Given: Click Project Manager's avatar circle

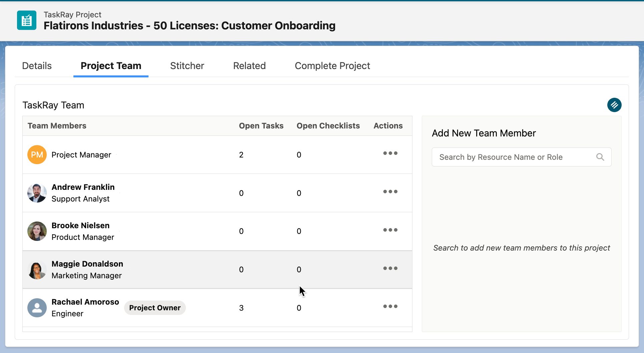Looking at the screenshot, I should (x=37, y=154).
